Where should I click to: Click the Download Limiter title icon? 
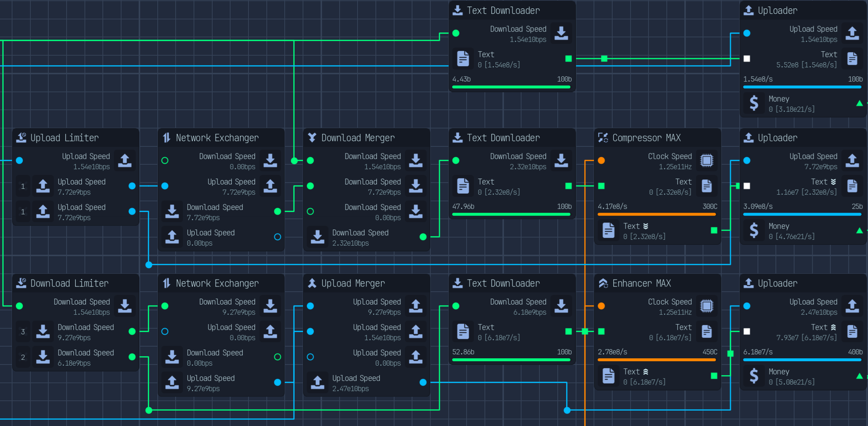[x=21, y=283]
